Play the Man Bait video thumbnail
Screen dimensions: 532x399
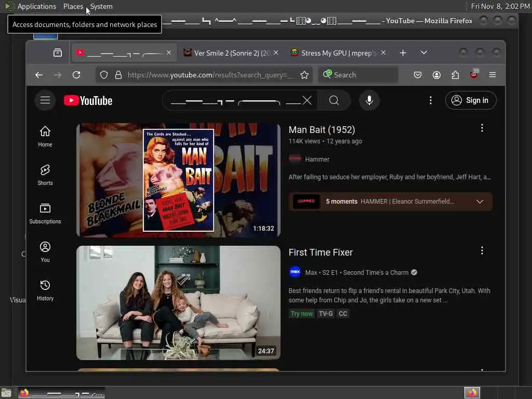[x=179, y=180]
